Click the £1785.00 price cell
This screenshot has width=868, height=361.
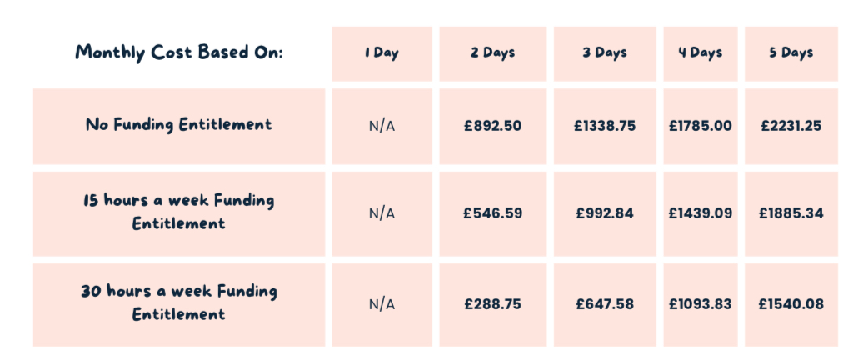click(x=701, y=126)
